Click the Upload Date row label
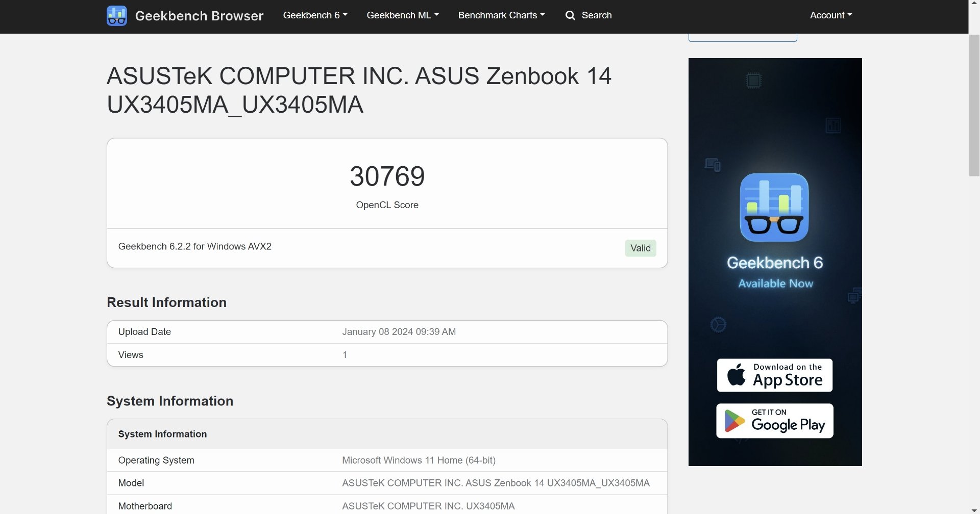The image size is (980, 514). click(145, 332)
